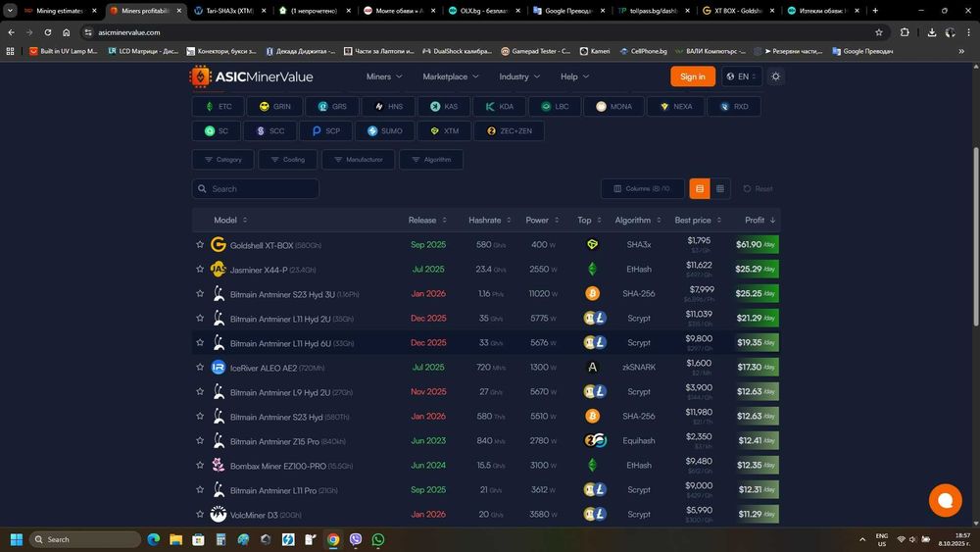Viewport: 980px width, 552px height.
Task: Sort by Model column
Action: (x=230, y=220)
